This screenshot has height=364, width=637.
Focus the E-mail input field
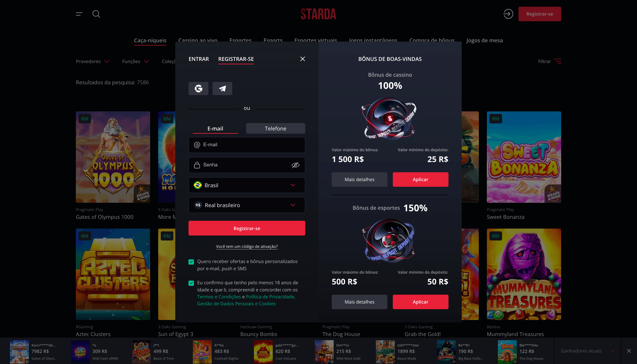tap(247, 145)
